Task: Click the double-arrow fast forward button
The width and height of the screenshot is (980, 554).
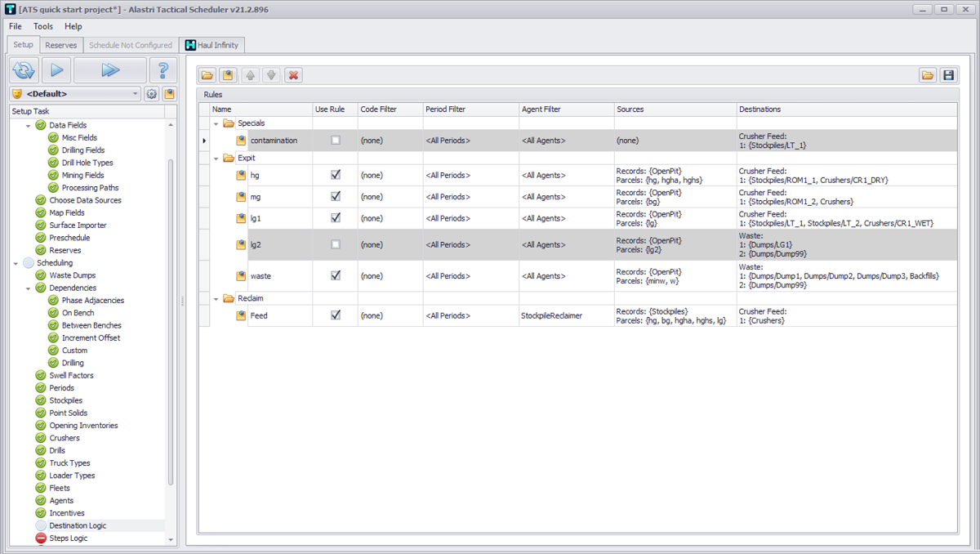Action: pos(110,70)
